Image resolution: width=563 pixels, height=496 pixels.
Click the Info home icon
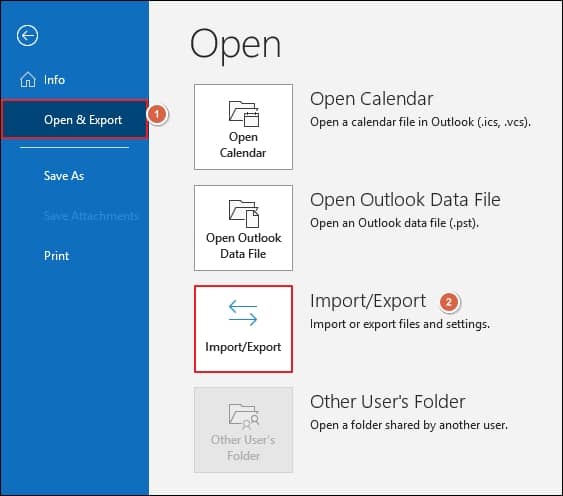point(28,80)
